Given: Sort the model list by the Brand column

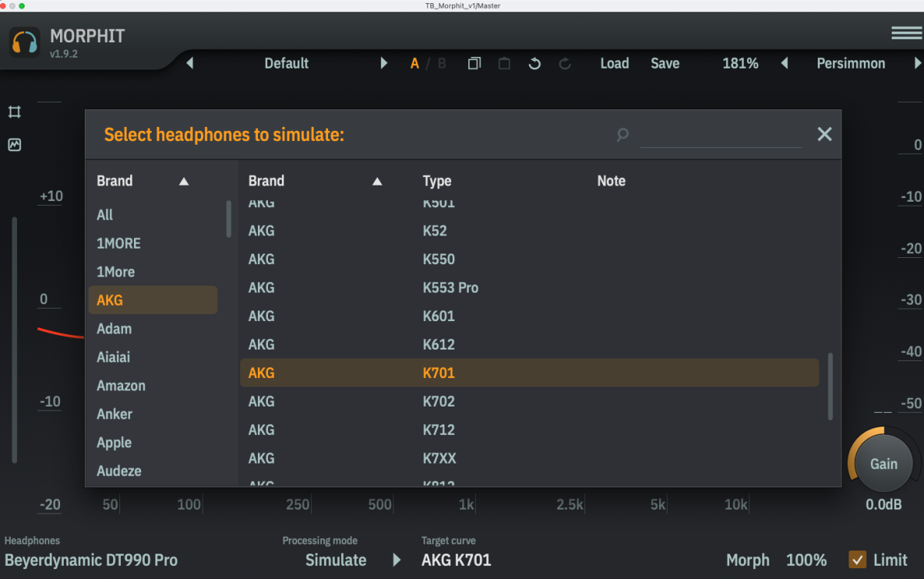Looking at the screenshot, I should tap(315, 181).
